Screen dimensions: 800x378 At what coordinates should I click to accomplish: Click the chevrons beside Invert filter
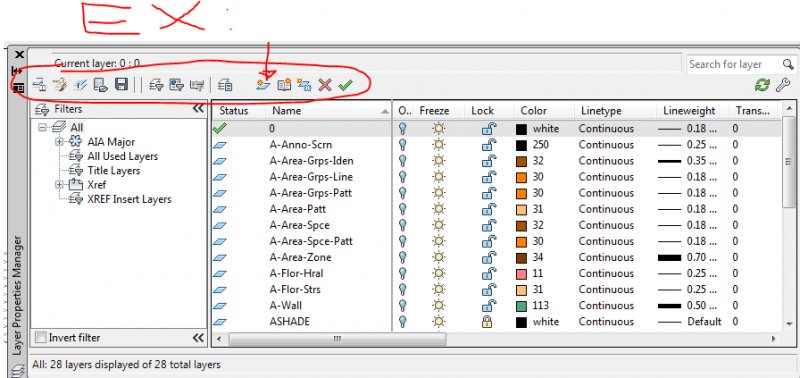198,338
